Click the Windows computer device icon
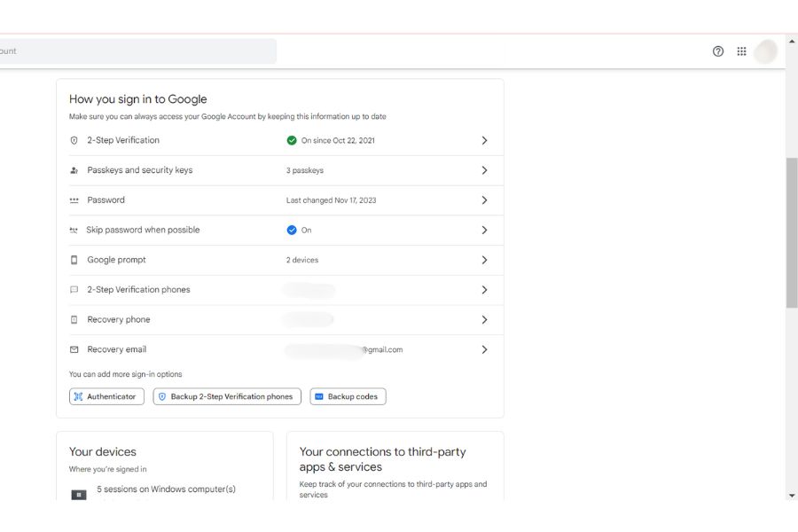Screen dimensions: 798x532 79,494
